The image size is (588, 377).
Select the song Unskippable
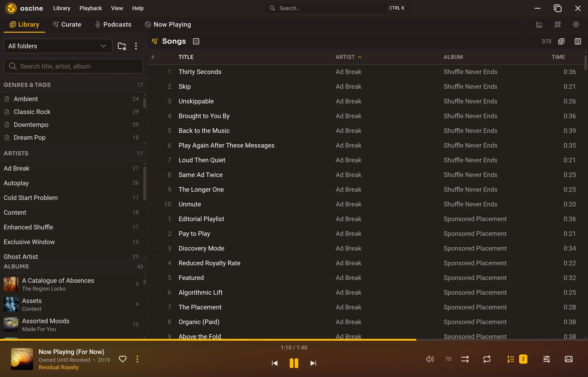tap(365, 101)
